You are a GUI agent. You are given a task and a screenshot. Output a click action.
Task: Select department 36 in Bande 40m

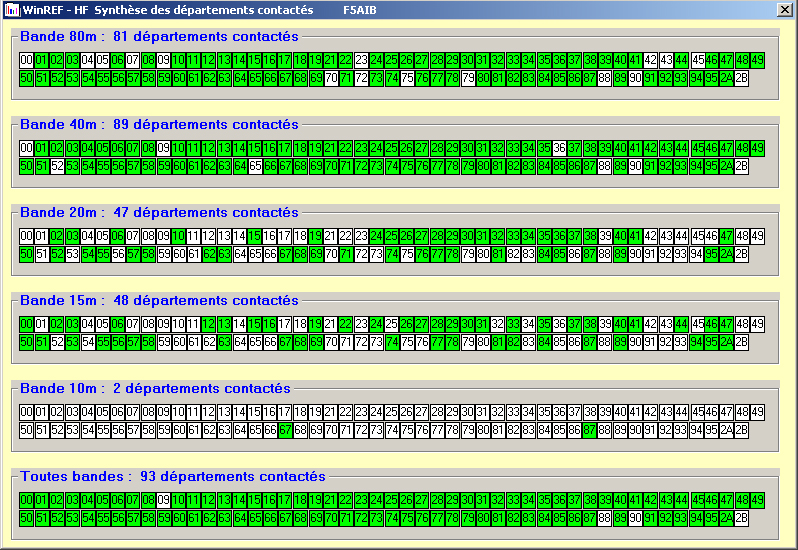559,148
